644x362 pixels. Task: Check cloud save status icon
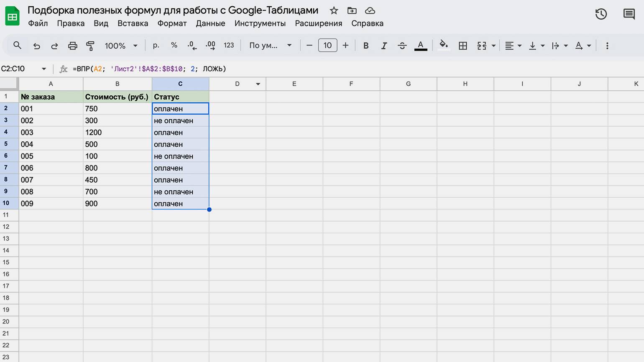pyautogui.click(x=370, y=10)
